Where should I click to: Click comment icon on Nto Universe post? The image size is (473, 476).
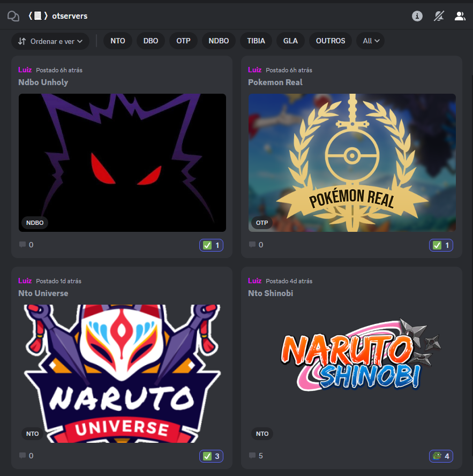[x=22, y=456]
